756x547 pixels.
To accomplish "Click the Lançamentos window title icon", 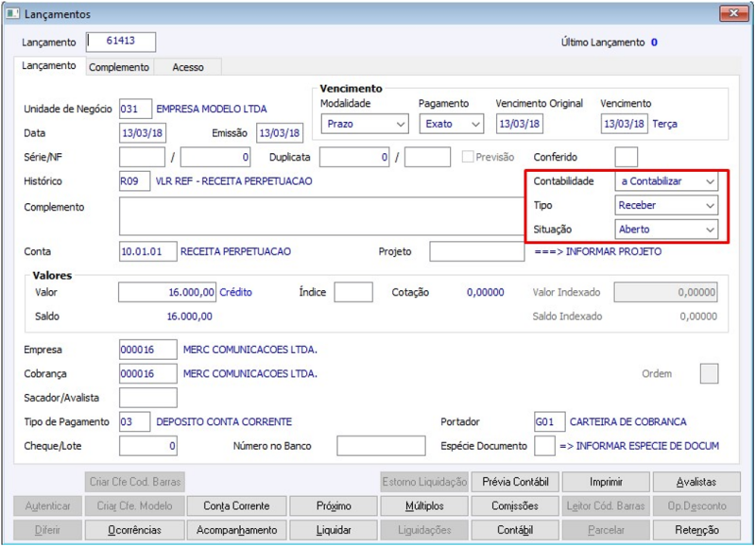I will pos(12,13).
